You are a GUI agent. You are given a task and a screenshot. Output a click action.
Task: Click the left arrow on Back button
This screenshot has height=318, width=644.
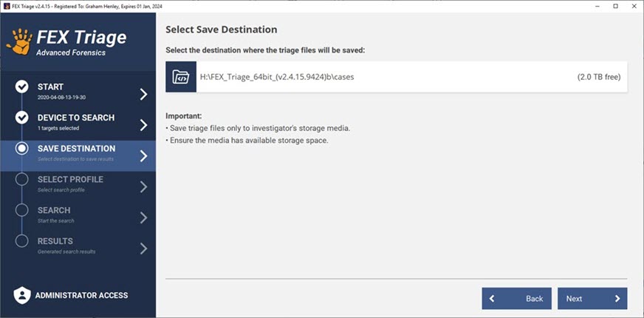click(x=493, y=299)
